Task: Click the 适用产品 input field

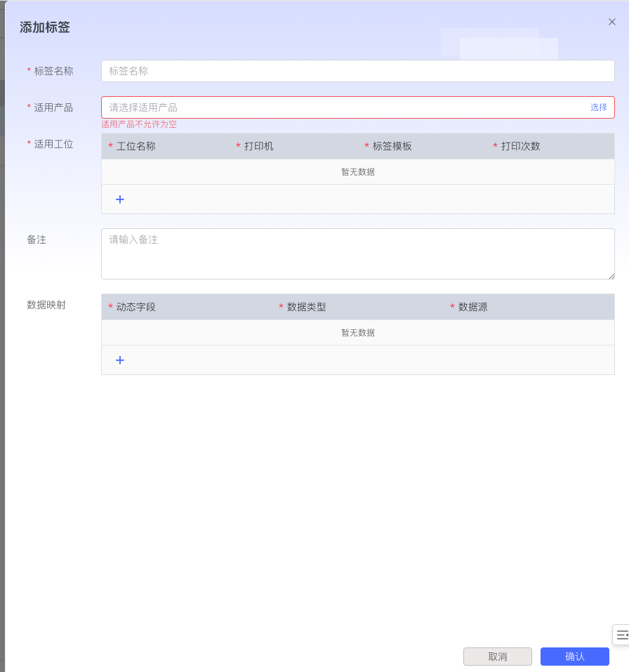Action: pos(344,107)
